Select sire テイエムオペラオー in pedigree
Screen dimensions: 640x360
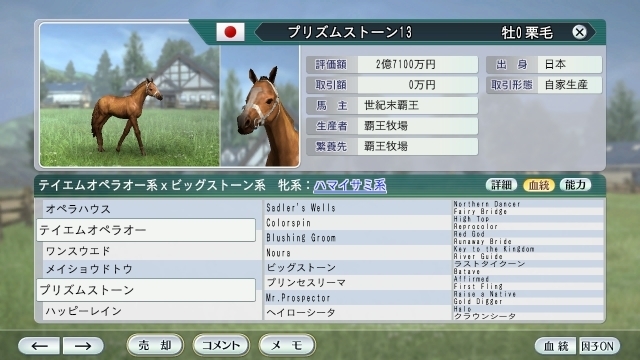coord(146,230)
